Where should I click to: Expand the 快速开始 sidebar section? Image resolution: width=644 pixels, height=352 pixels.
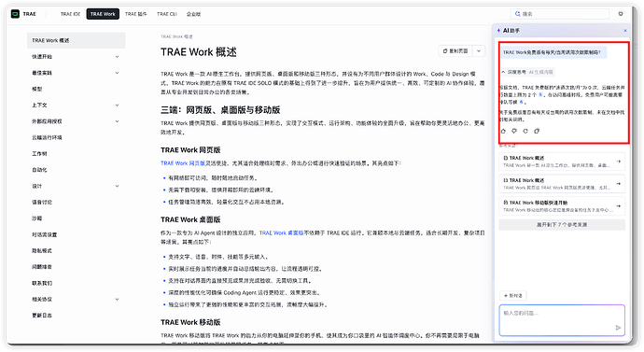[117, 57]
